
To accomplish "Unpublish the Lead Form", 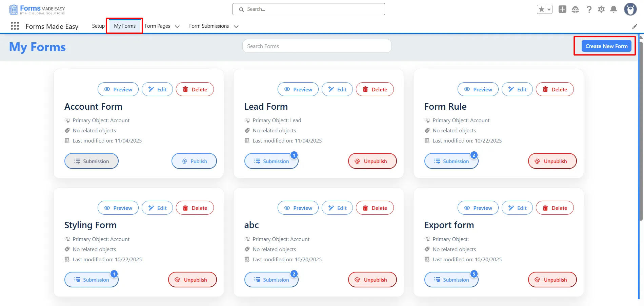I will tap(372, 161).
